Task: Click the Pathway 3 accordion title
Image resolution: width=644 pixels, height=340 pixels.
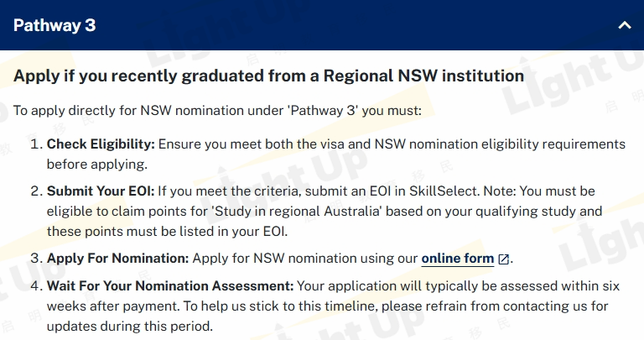Action: coord(55,25)
